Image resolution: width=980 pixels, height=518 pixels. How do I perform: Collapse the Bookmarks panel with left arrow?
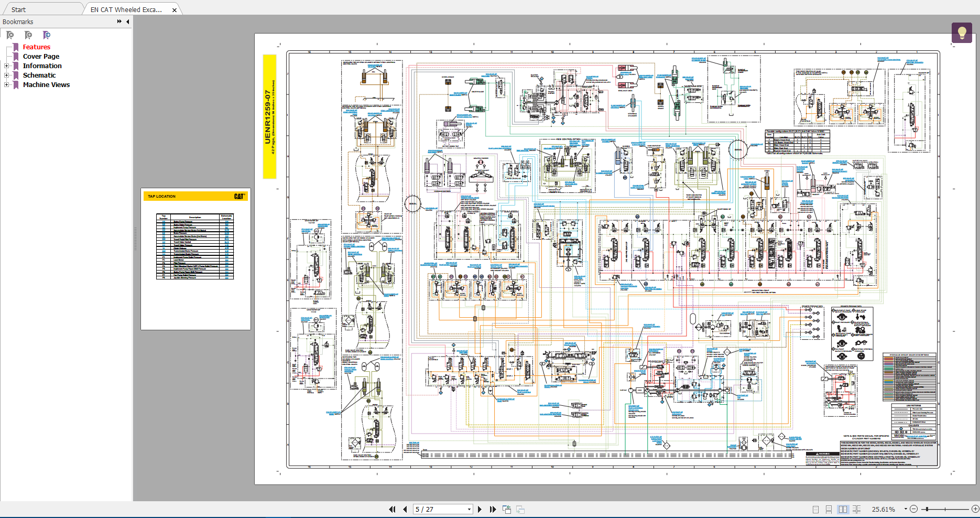(127, 21)
